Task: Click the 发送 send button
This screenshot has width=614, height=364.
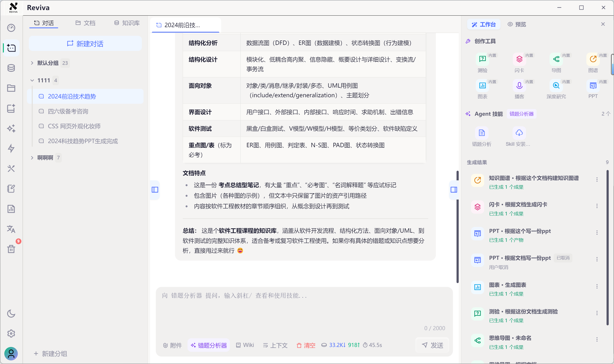Action: click(x=432, y=345)
